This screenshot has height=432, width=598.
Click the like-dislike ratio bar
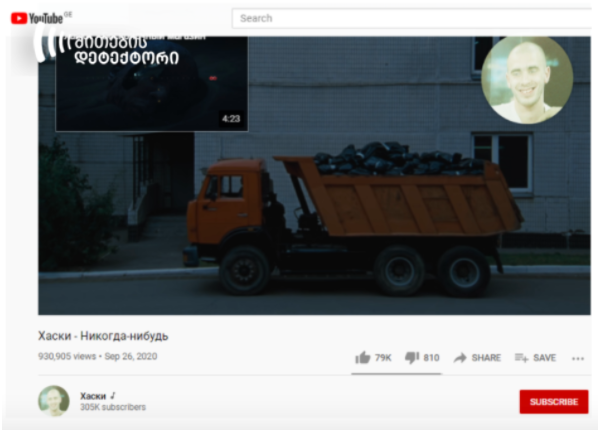pyautogui.click(x=397, y=374)
